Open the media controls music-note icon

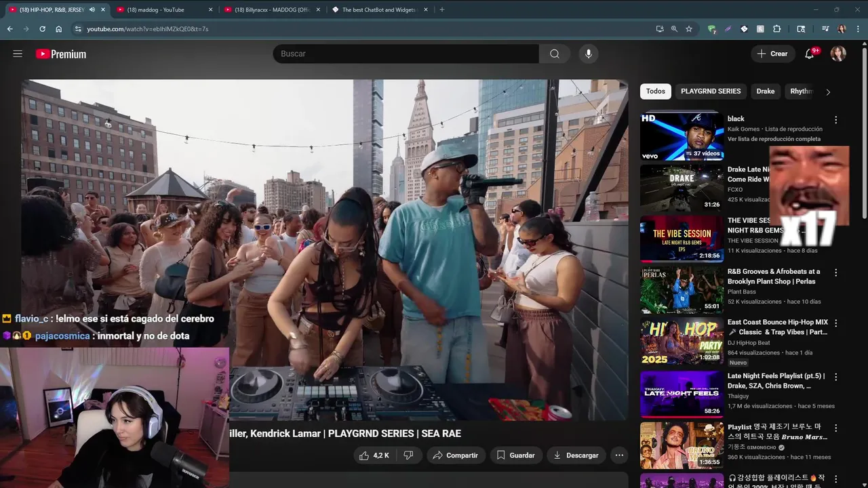(x=825, y=29)
